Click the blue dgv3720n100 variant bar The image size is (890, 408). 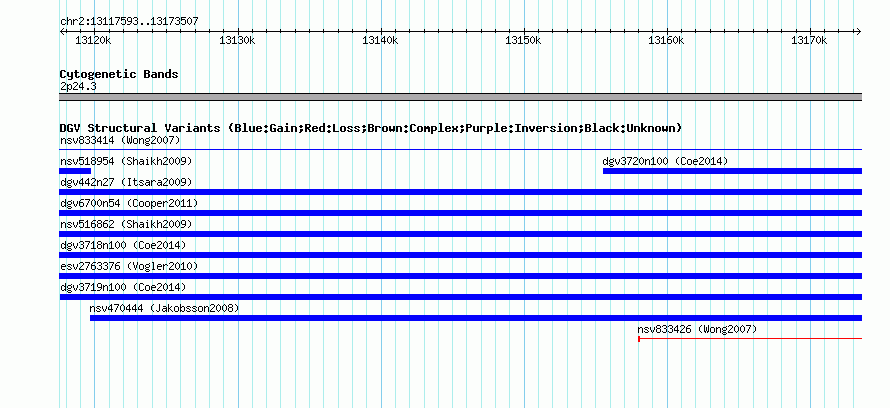pyautogui.click(x=732, y=171)
